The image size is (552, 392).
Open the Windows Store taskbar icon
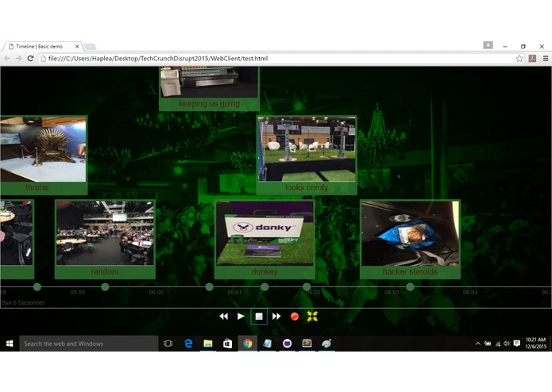[228, 344]
